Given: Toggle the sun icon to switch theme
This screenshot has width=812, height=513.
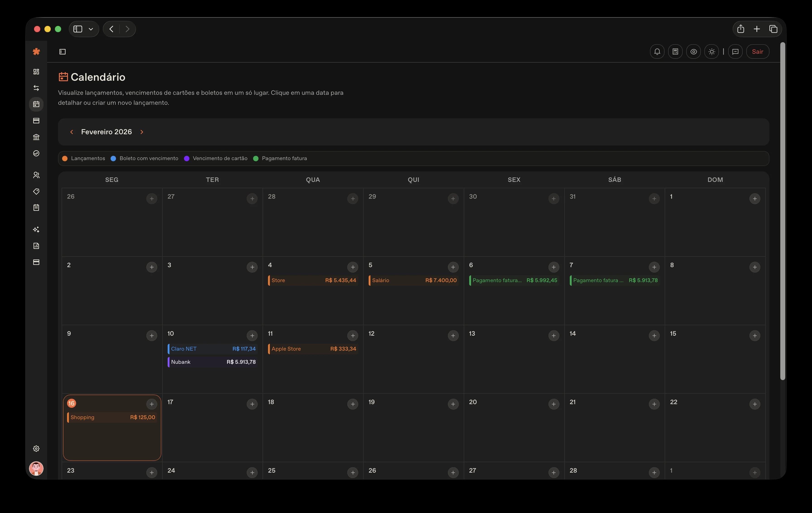Looking at the screenshot, I should (x=712, y=51).
